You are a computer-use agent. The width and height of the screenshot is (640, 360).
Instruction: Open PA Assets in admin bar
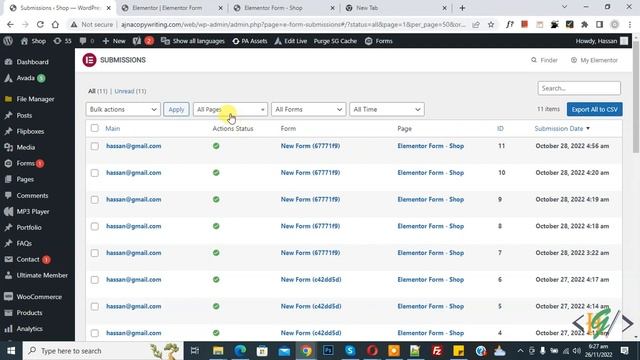click(x=249, y=41)
